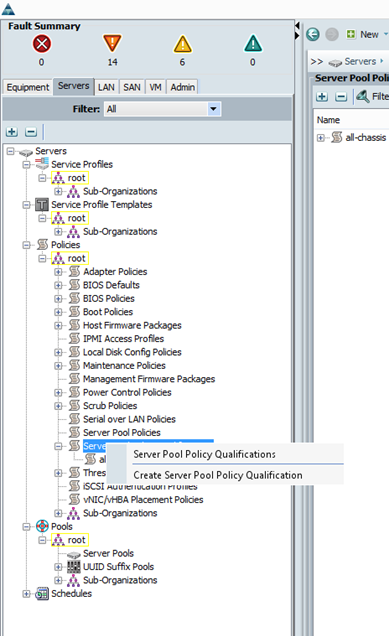Click the grayed Forward arrow icon
Viewport: 389px width, 636px height.
[332, 34]
